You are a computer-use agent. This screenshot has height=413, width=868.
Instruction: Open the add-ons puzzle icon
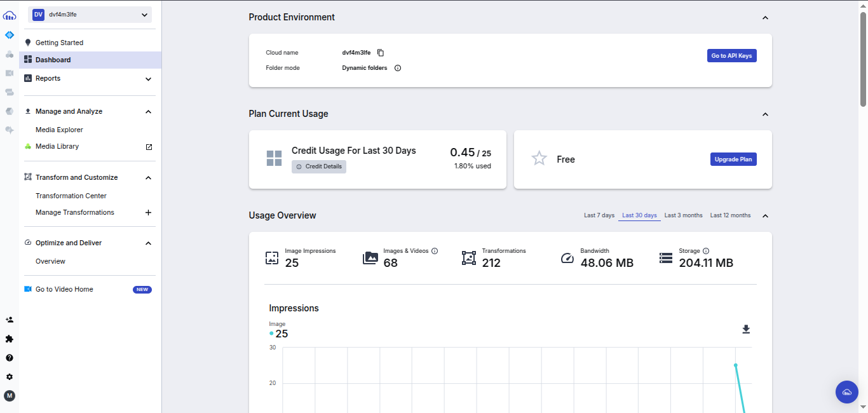pos(10,339)
